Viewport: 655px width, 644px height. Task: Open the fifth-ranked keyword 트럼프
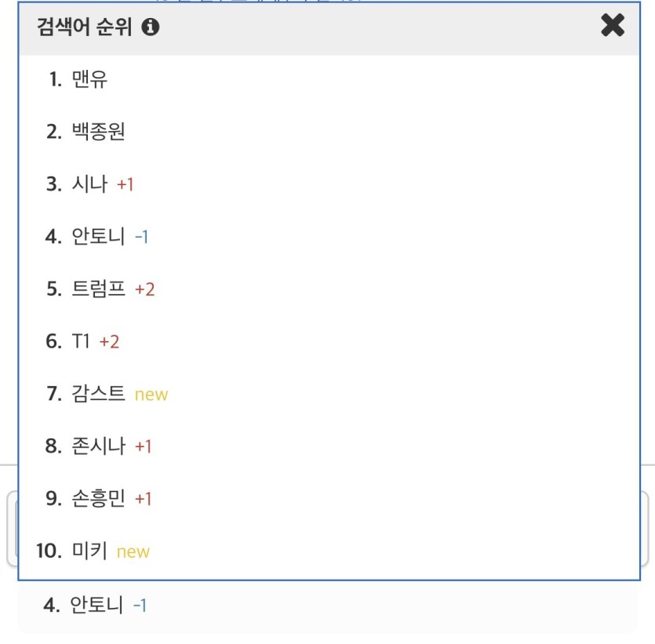(98, 289)
